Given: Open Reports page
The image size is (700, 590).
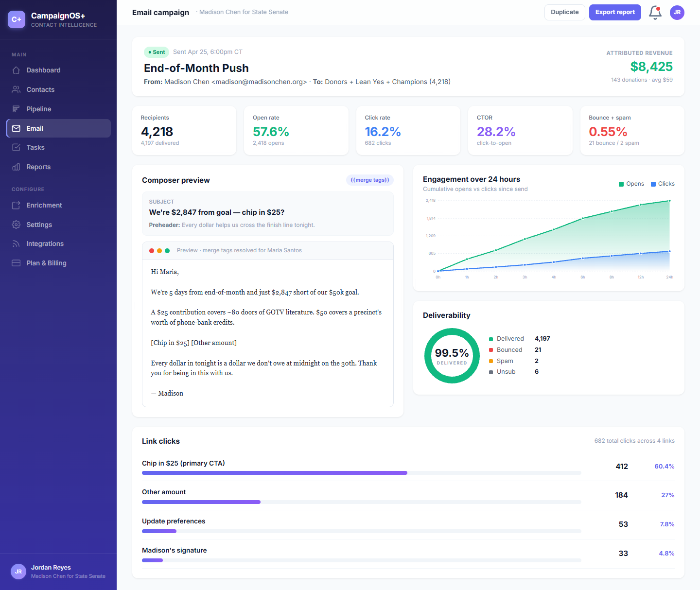Looking at the screenshot, I should (58, 167).
